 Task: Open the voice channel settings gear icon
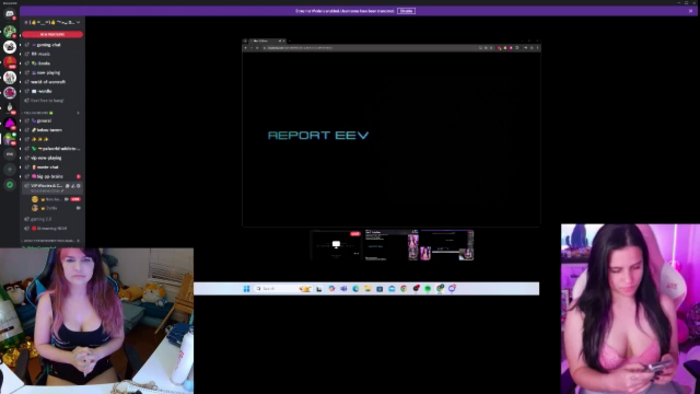(79, 186)
